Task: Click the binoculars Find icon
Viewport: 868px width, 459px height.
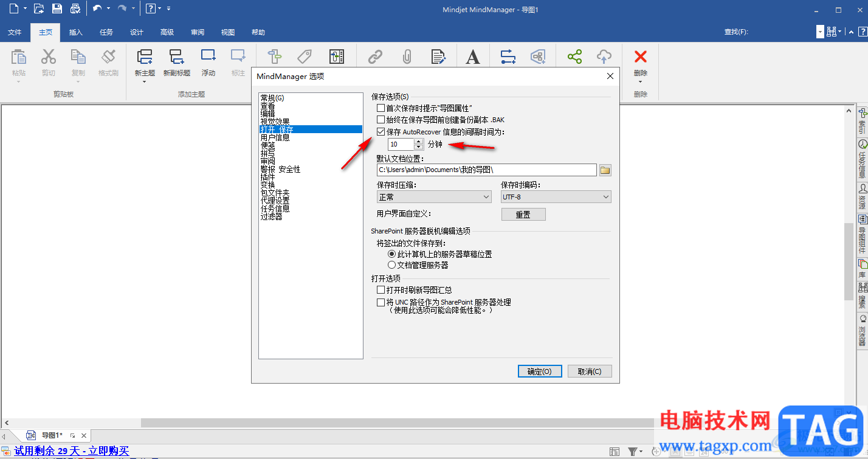Action: point(832,32)
